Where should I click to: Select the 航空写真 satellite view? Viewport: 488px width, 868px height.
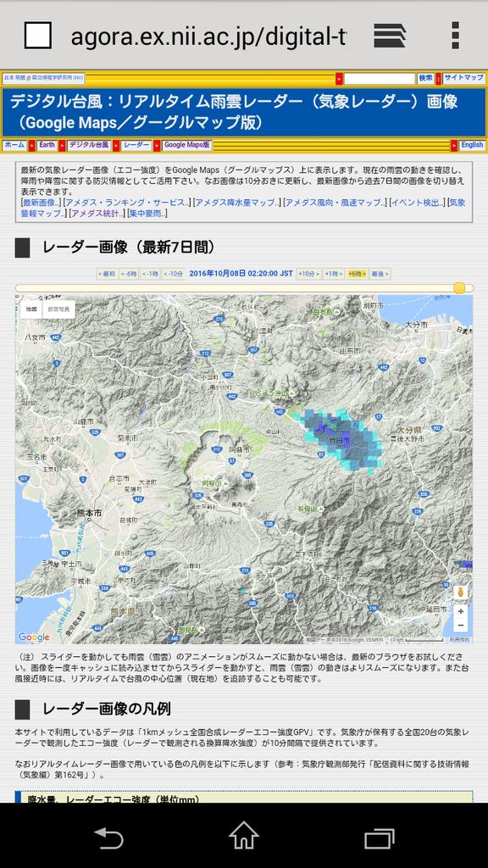pos(58,309)
